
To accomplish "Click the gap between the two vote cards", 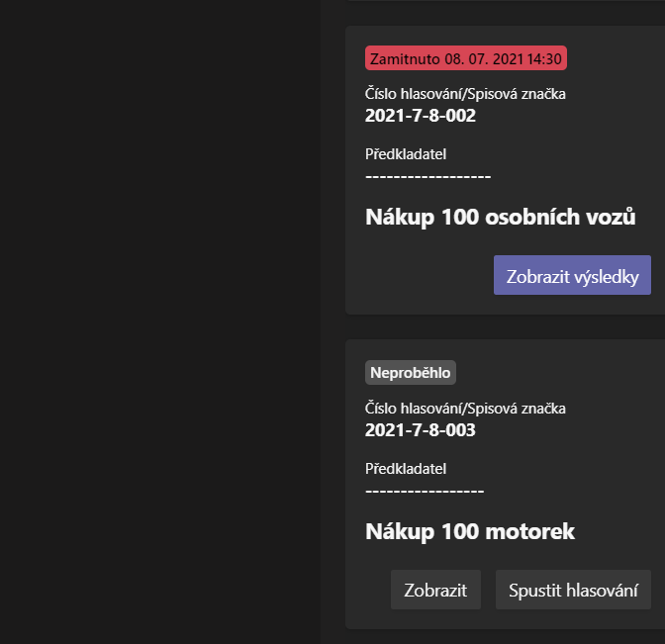I will pos(505,326).
